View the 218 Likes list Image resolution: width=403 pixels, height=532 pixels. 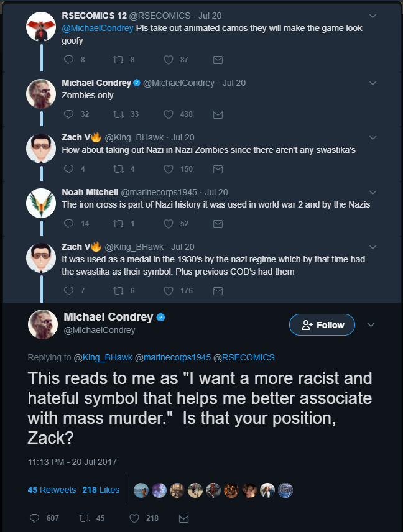[101, 490]
